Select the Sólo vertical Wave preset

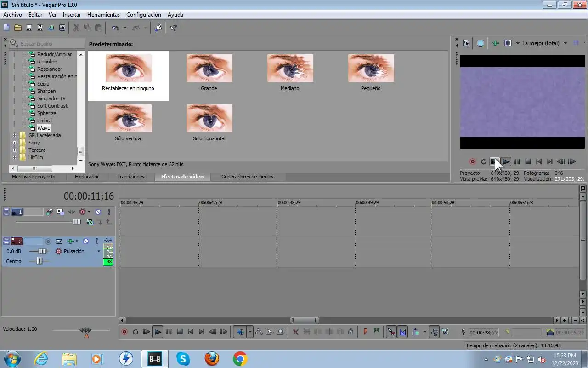click(128, 122)
